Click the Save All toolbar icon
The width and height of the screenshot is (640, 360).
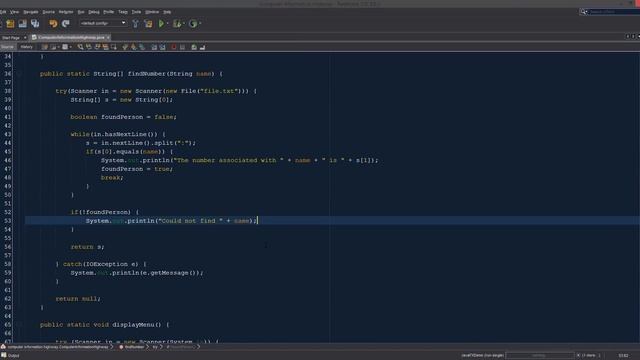[x=35, y=24]
